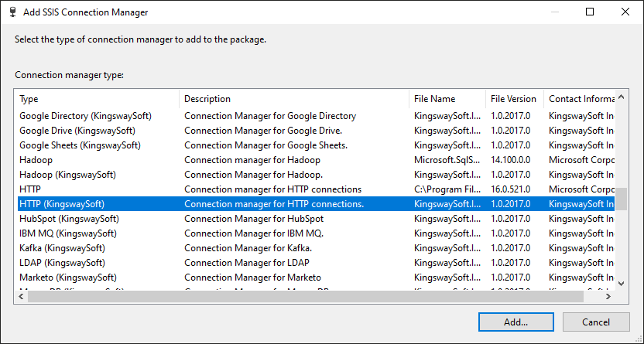Screen dimensions: 644x344
Task: Maximize the Add SSIS Connection Manager dialog
Action: (590, 12)
